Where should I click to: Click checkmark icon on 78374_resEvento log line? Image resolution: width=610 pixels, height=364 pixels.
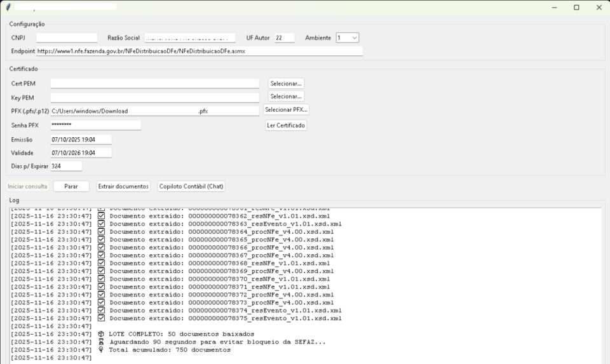[x=101, y=311]
